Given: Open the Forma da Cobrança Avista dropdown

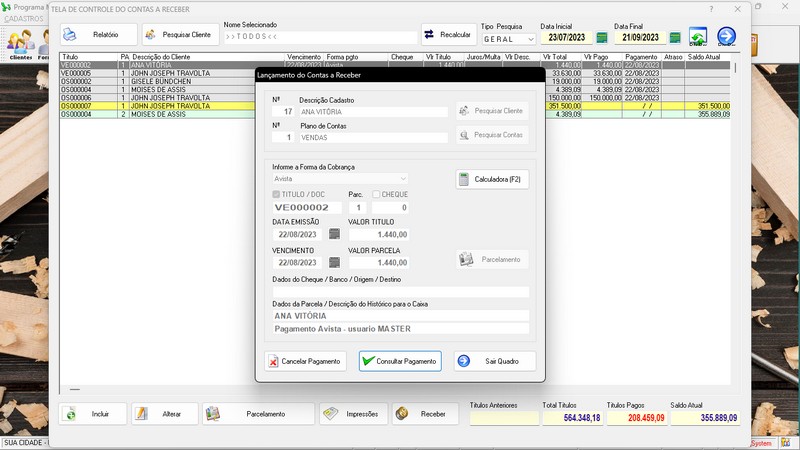Looking at the screenshot, I should click(x=340, y=179).
